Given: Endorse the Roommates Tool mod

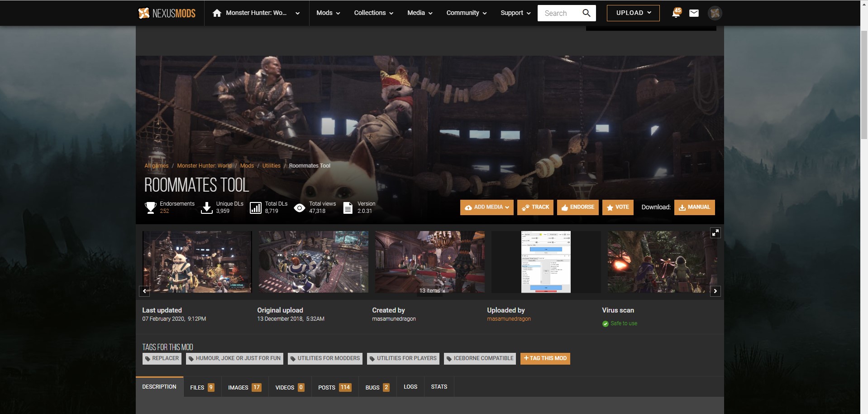Looking at the screenshot, I should click(x=577, y=207).
